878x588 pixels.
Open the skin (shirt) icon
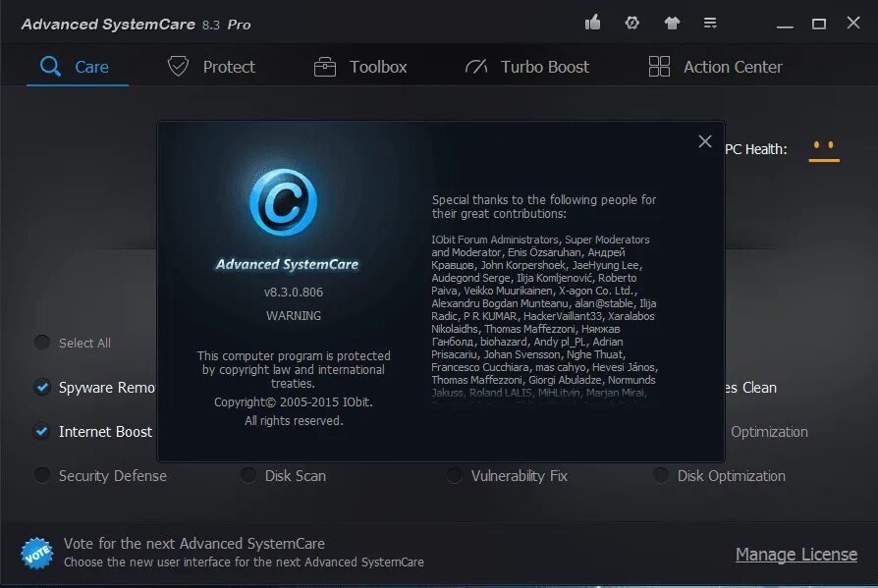click(672, 23)
